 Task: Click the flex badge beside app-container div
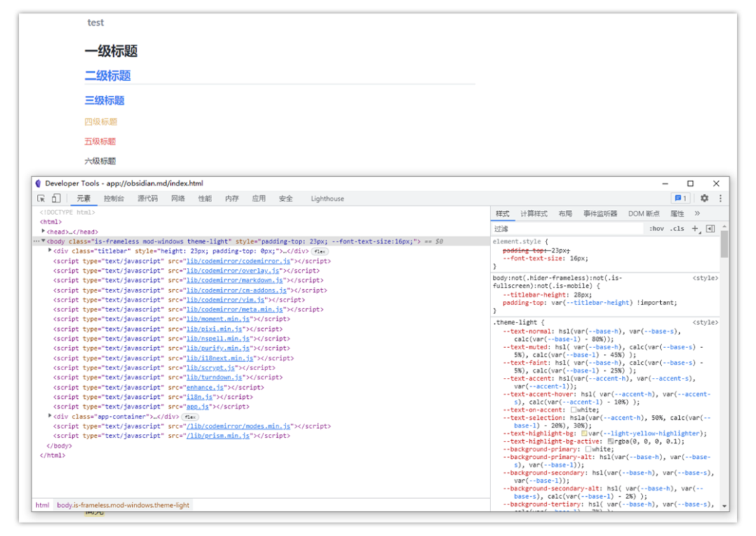point(190,416)
